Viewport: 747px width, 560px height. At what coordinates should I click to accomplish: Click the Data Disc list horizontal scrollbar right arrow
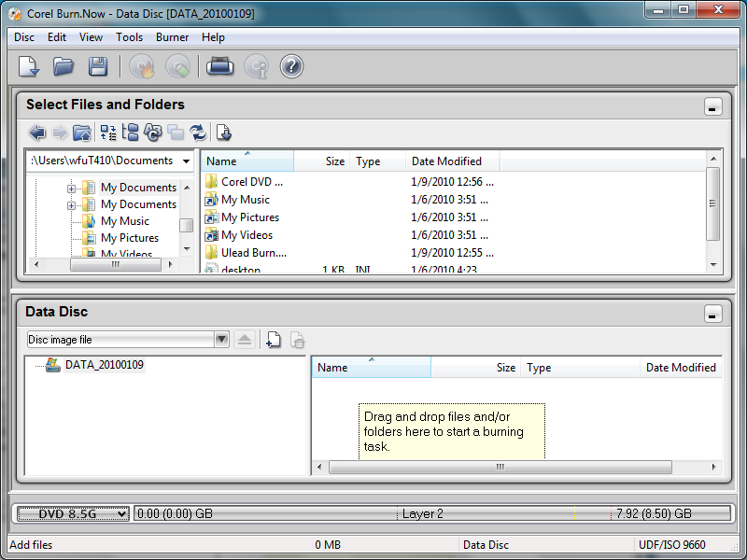713,468
